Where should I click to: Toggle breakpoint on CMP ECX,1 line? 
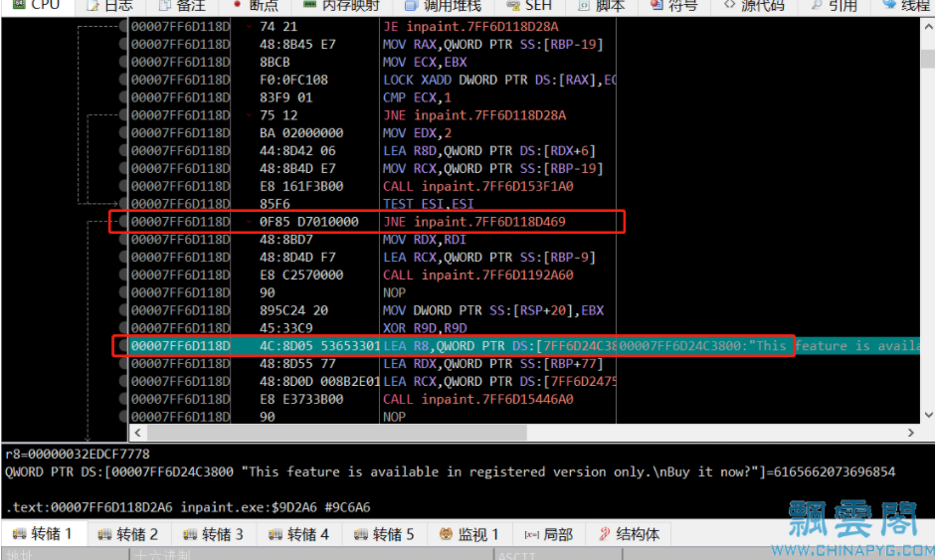(123, 97)
